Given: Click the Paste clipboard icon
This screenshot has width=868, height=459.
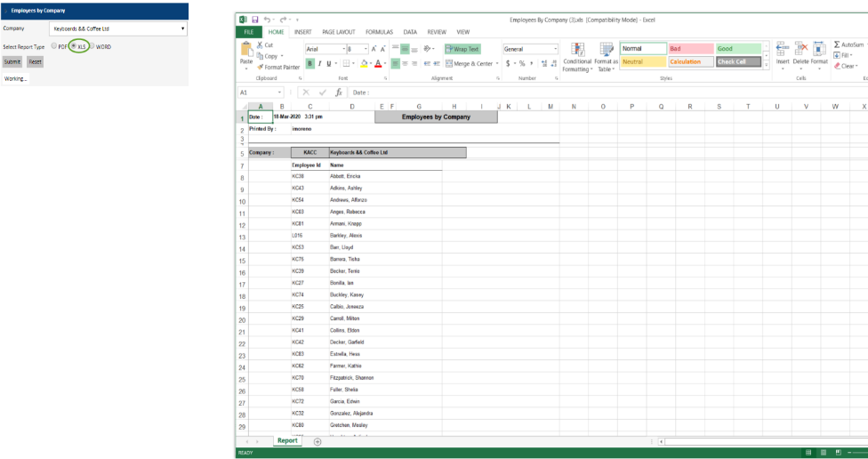Looking at the screenshot, I should (x=246, y=49).
